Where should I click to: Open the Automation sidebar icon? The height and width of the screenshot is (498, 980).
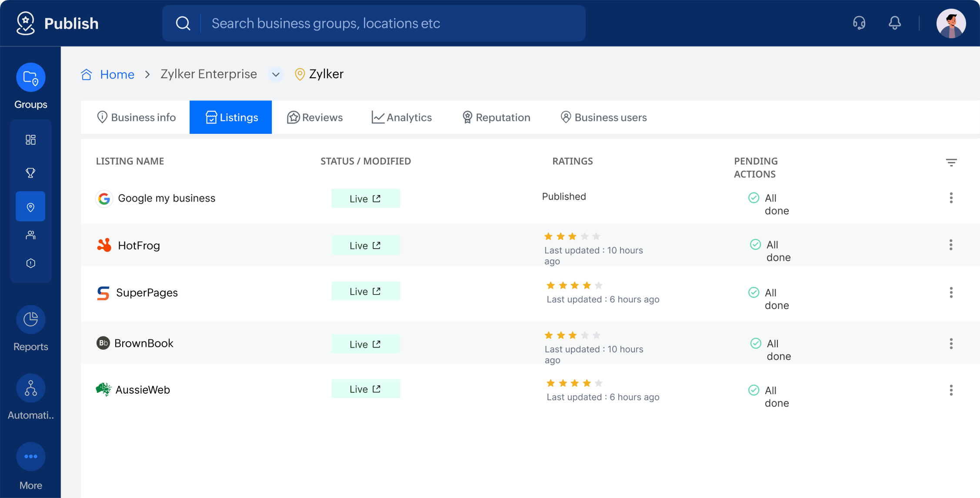click(x=30, y=388)
